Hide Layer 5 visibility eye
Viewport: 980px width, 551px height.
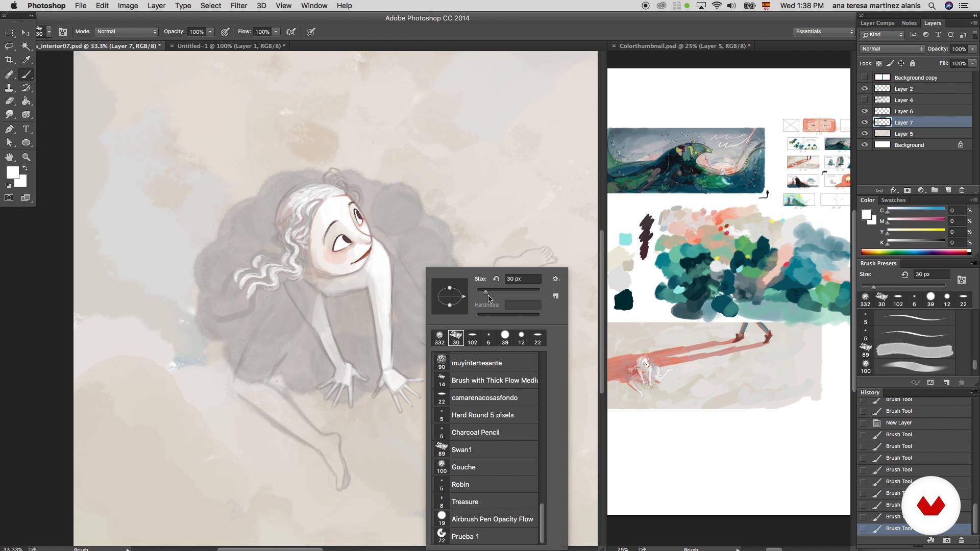click(864, 134)
